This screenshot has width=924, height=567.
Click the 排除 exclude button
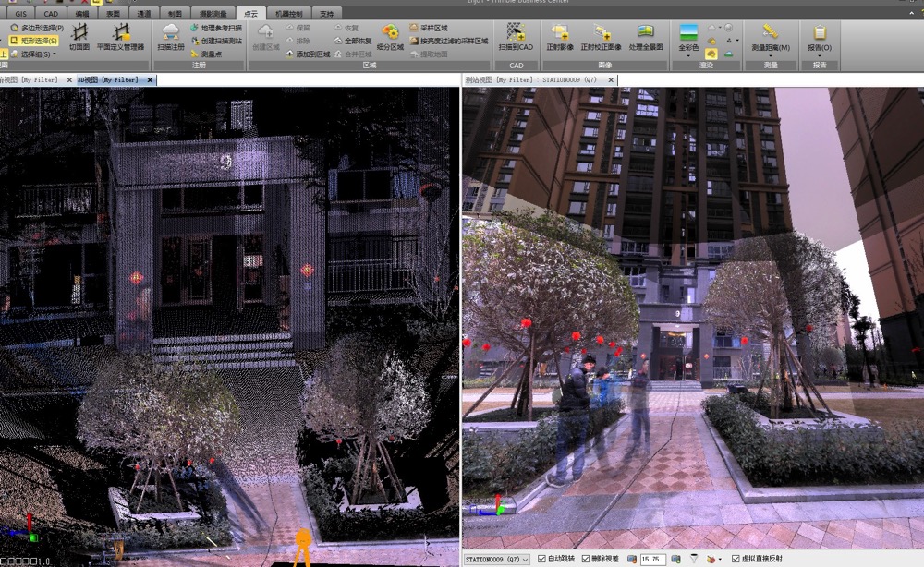pos(298,41)
